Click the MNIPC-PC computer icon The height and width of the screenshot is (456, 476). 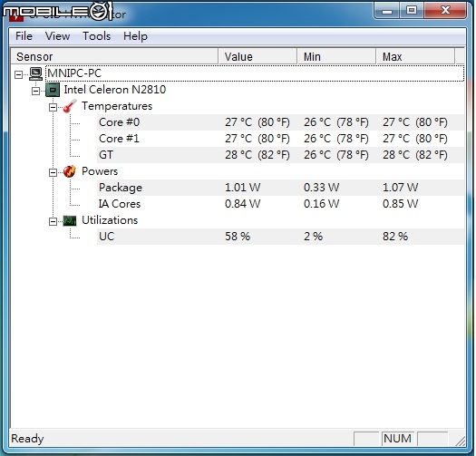point(36,73)
